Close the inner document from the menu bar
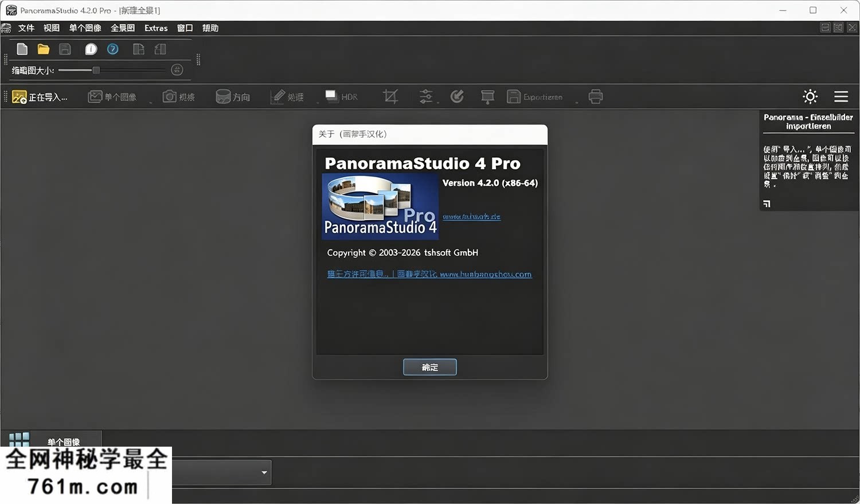 pos(852,28)
